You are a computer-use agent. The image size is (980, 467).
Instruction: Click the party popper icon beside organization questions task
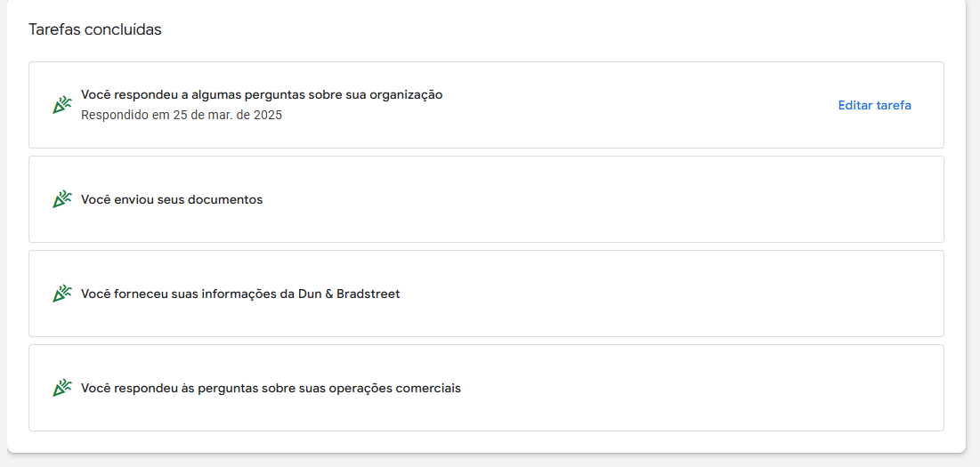point(61,105)
